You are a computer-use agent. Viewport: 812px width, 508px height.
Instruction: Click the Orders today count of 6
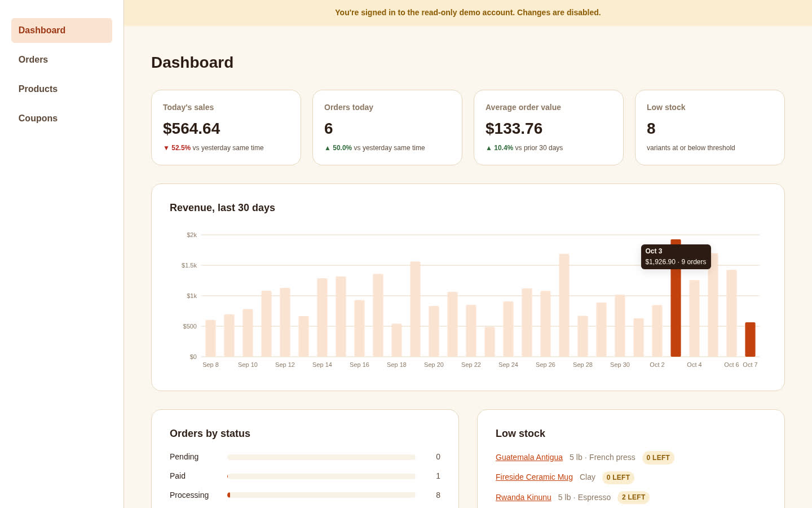(x=328, y=129)
